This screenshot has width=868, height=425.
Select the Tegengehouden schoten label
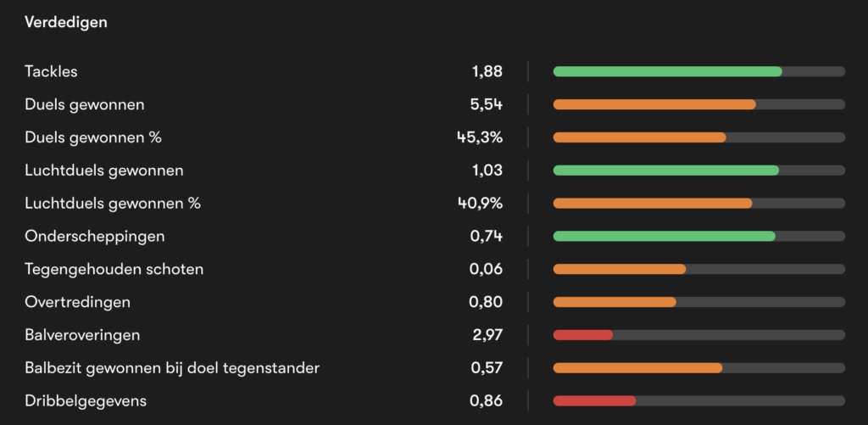tap(114, 270)
